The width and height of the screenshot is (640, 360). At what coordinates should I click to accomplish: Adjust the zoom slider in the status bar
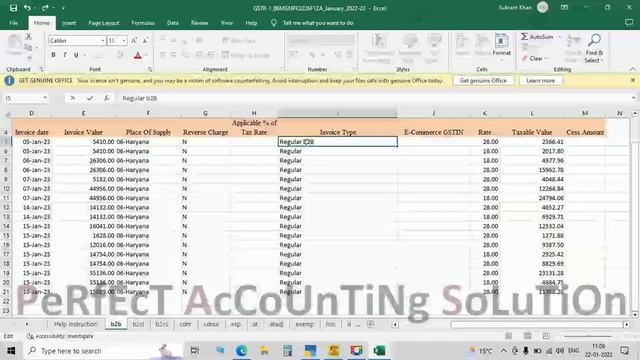[x=588, y=336]
